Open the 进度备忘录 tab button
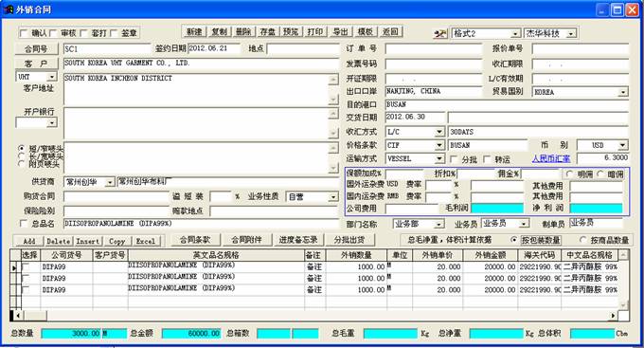Image resolution: width=644 pixels, height=348 pixels. (x=298, y=240)
